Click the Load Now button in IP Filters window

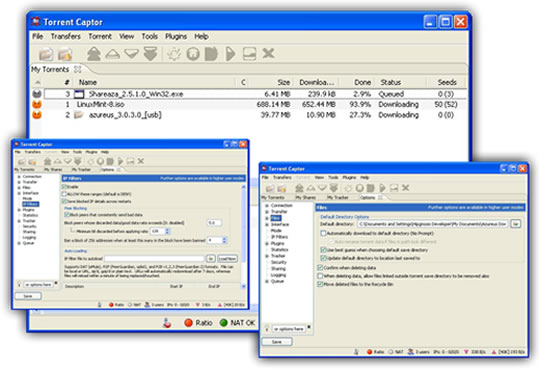pos(228,259)
